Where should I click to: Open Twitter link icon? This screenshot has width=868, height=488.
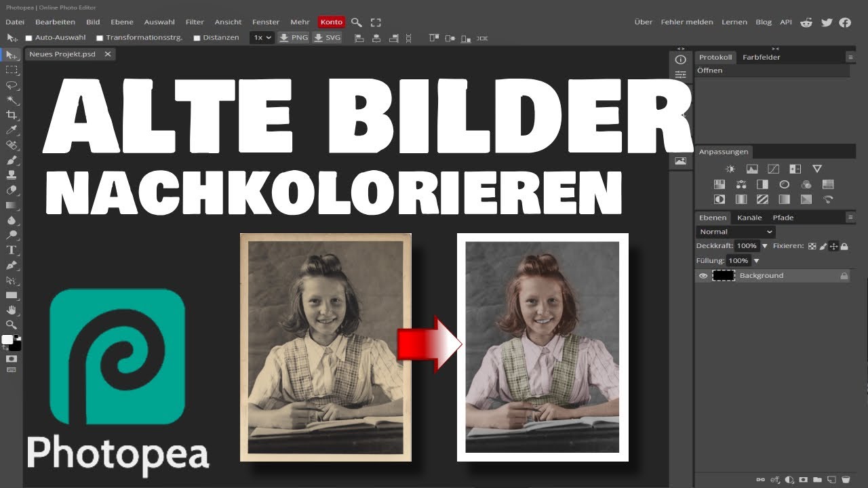(826, 22)
